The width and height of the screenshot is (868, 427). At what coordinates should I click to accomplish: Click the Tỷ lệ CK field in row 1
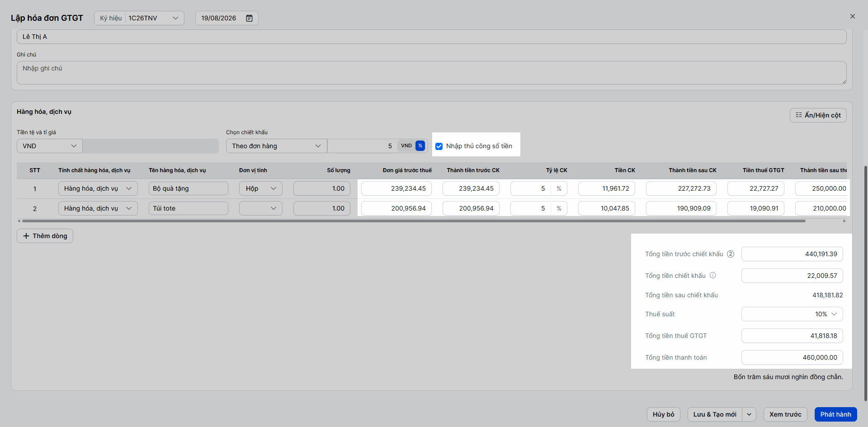tap(531, 188)
